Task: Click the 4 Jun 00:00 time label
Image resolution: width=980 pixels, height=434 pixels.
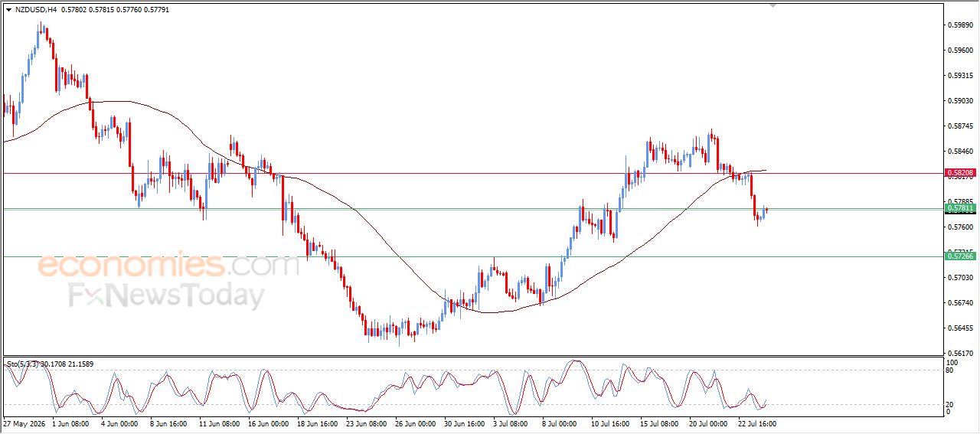Action: click(118, 423)
